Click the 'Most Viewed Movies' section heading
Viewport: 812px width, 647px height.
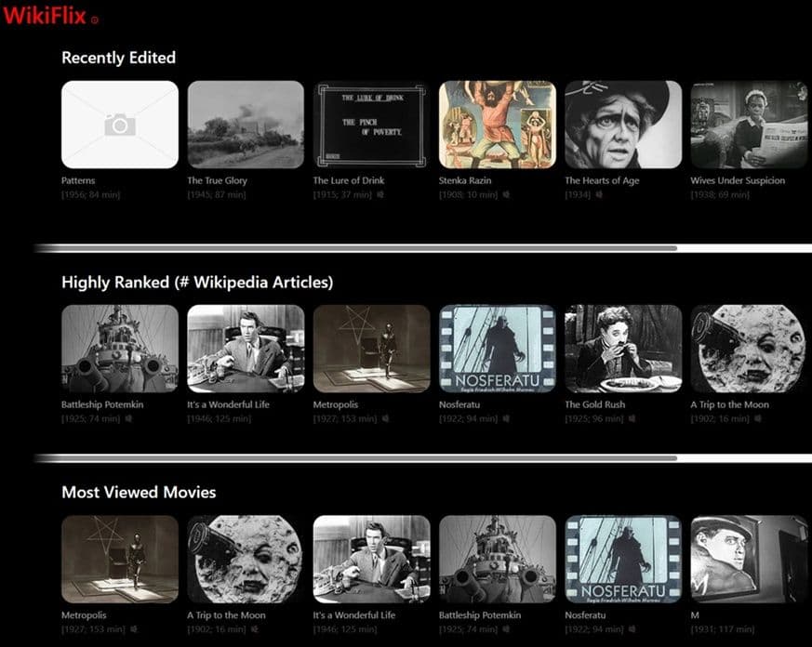139,493
